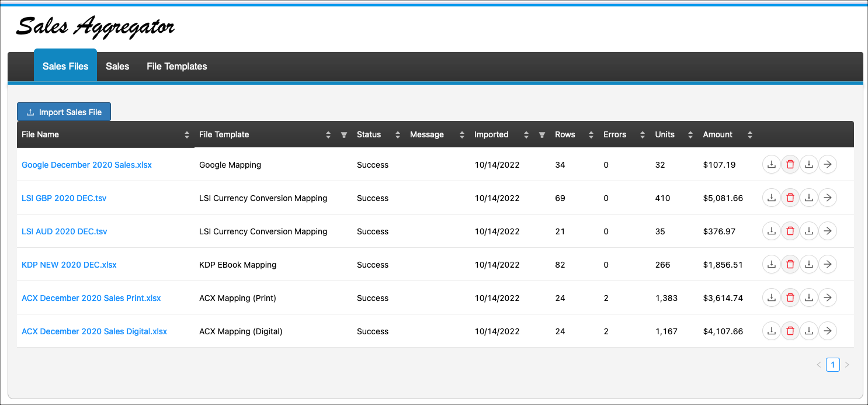Open ACX December 2020 Sales Digital.xlsx link
The height and width of the screenshot is (405, 868).
pyautogui.click(x=94, y=331)
